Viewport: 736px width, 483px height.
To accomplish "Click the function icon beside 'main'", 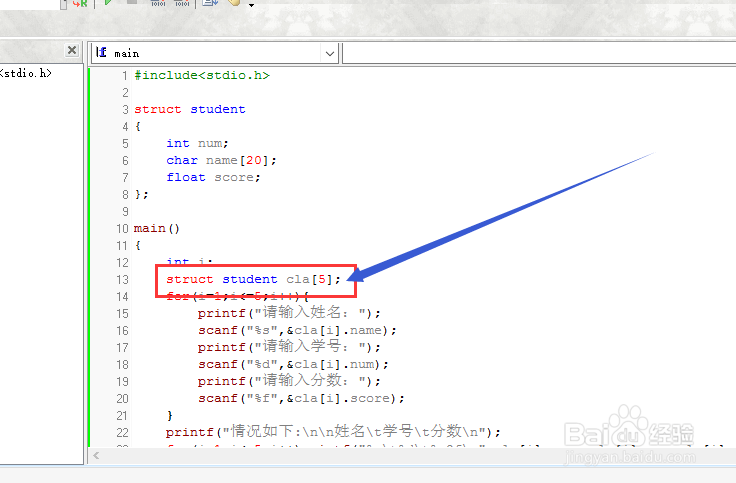I will [x=101, y=53].
